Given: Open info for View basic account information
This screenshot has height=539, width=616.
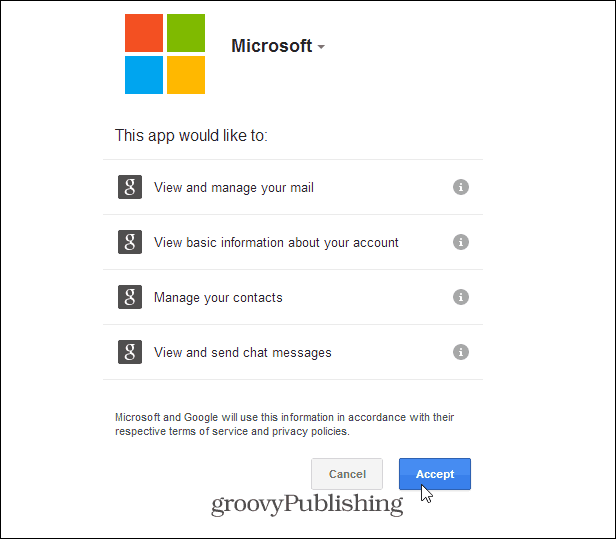Looking at the screenshot, I should point(461,242).
